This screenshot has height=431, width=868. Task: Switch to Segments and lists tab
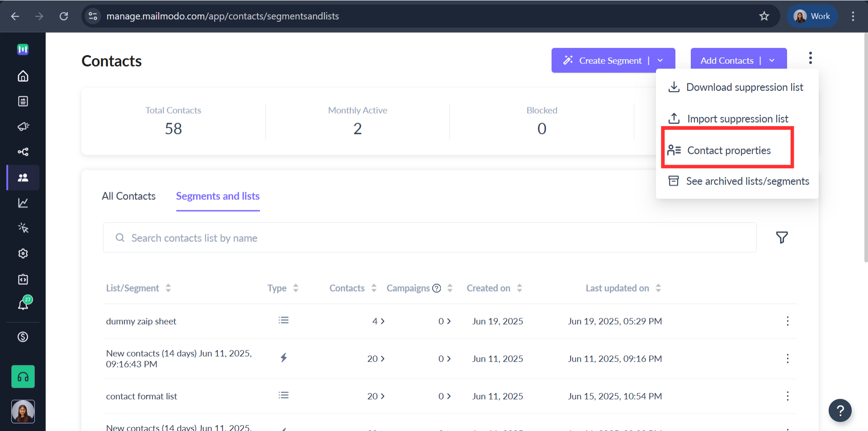click(218, 196)
